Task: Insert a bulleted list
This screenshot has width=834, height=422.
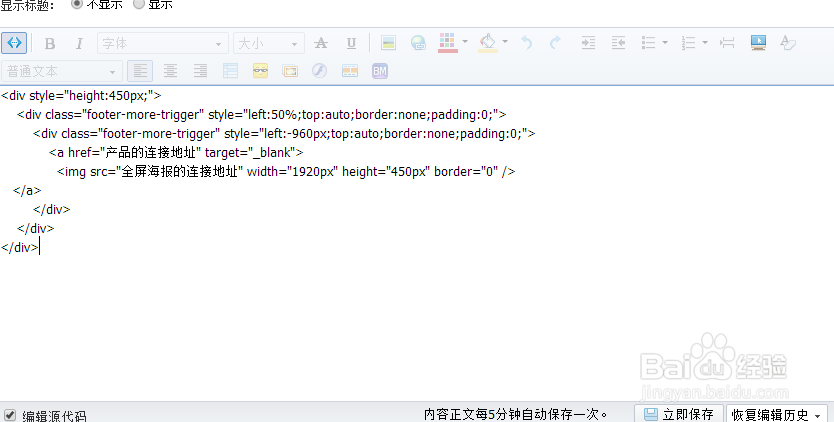Action: point(648,43)
